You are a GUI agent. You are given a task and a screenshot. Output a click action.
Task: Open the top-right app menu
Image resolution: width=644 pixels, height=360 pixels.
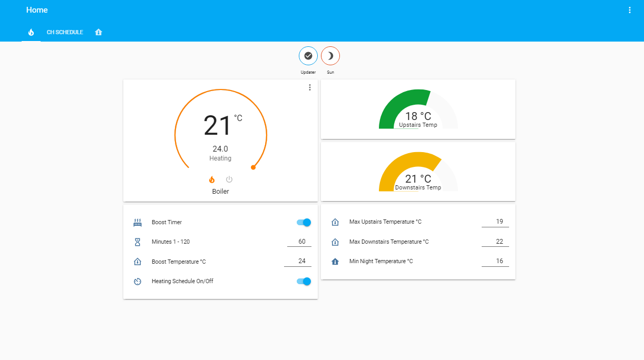(x=630, y=9)
